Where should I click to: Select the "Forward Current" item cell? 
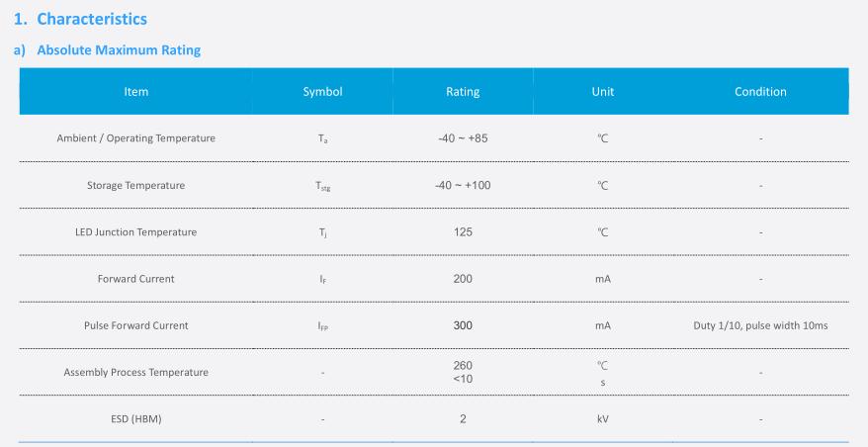coord(135,279)
